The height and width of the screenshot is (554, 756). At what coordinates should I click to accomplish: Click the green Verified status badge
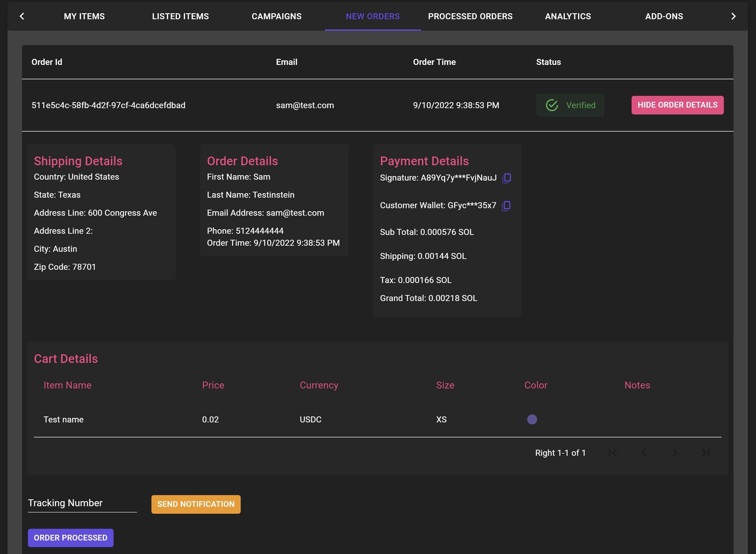pyautogui.click(x=570, y=105)
